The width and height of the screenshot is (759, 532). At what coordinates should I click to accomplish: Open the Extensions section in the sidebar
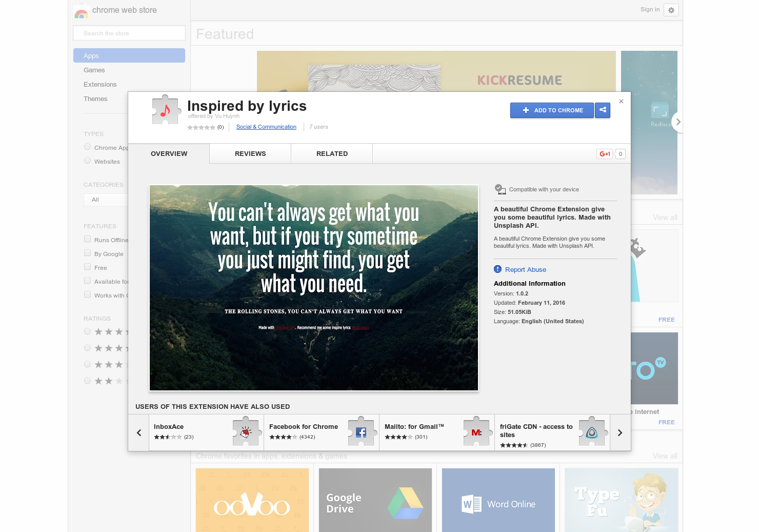(100, 84)
